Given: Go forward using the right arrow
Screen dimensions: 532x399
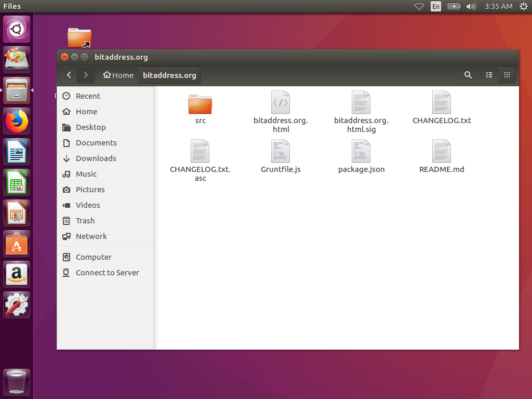Looking at the screenshot, I should coord(86,75).
